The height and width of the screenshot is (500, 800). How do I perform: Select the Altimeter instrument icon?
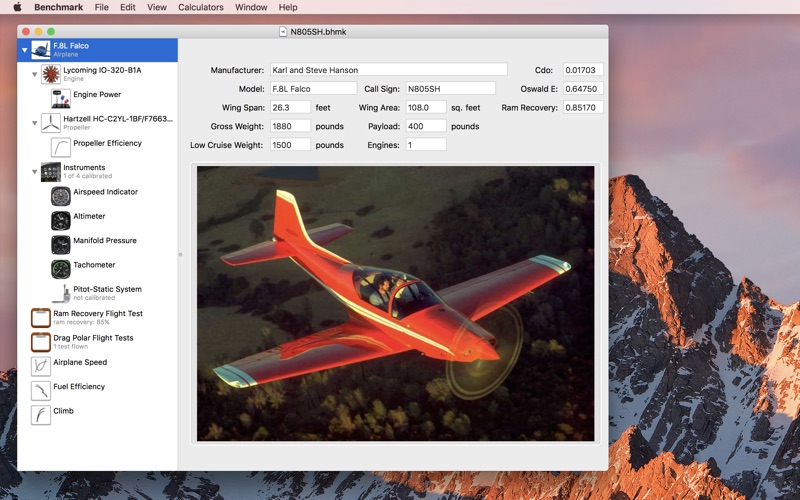point(61,220)
